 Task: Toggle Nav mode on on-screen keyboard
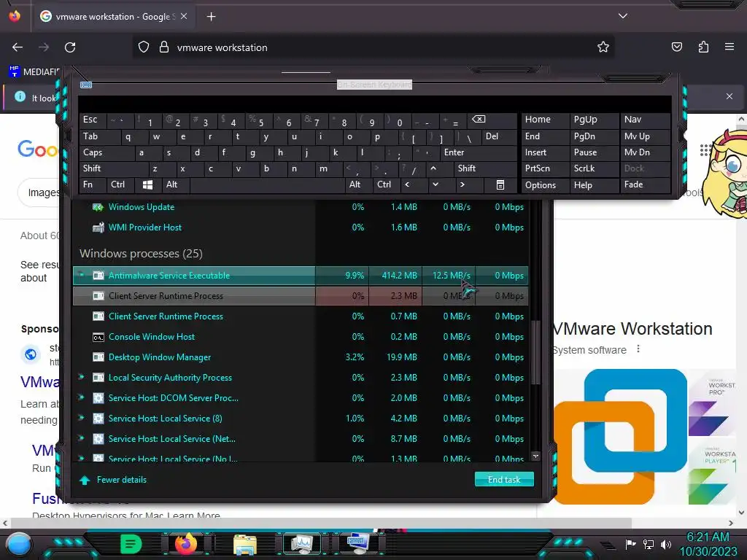pyautogui.click(x=645, y=120)
